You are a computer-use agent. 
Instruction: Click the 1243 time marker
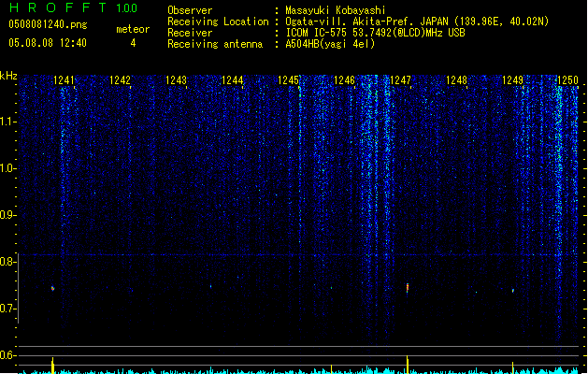[176, 80]
